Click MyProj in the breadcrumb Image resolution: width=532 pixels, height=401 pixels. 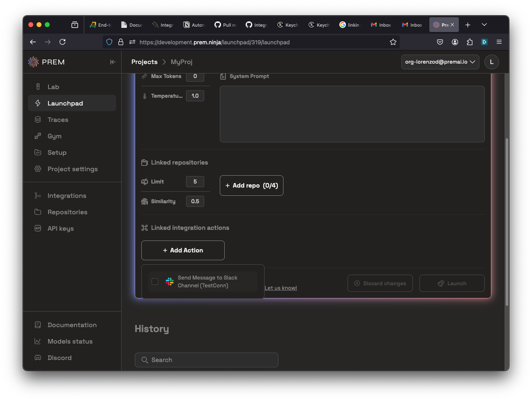[182, 62]
